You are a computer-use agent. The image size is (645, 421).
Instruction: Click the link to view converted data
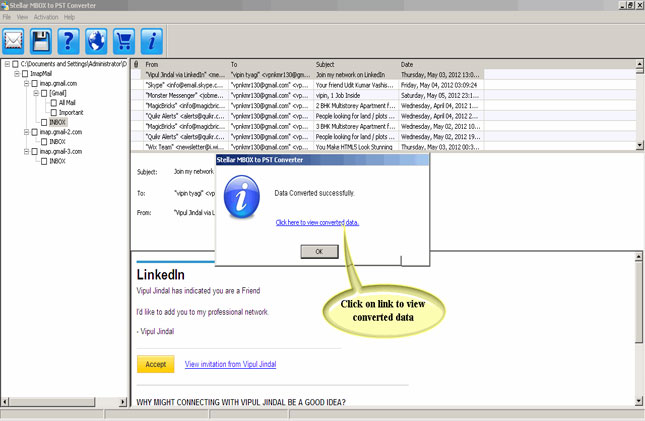[x=317, y=222]
